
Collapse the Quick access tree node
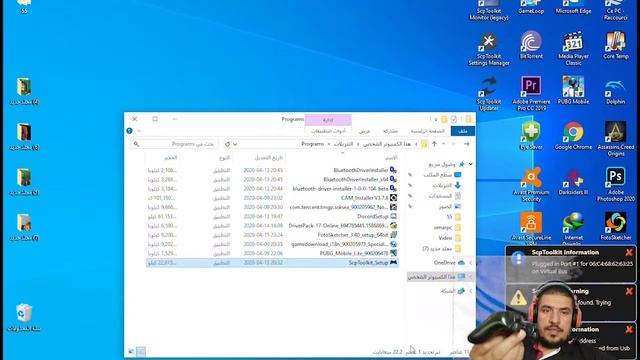471,164
